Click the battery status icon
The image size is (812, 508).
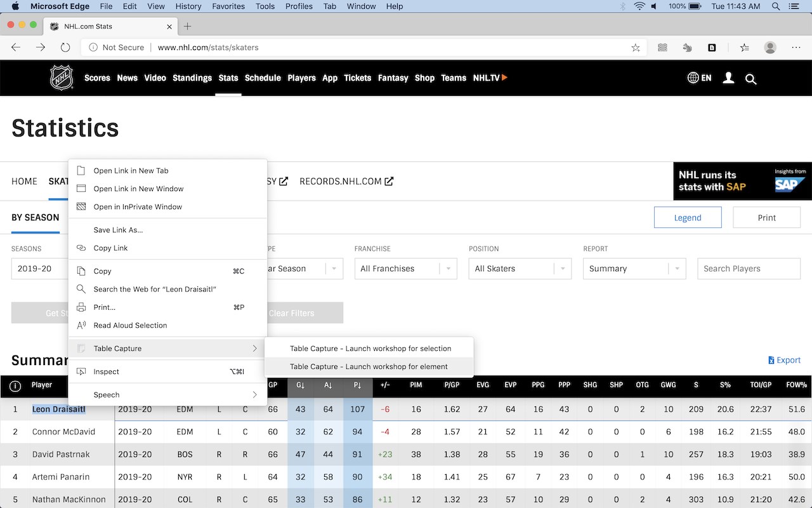click(695, 6)
